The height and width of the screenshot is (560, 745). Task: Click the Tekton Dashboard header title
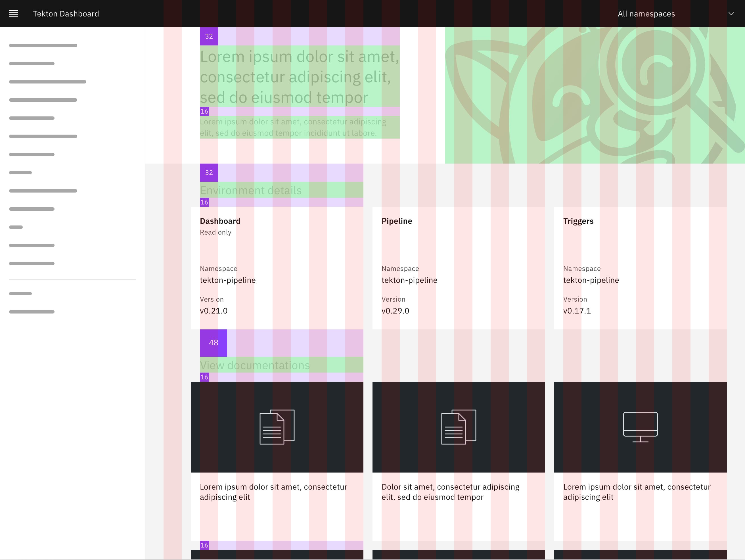pos(66,13)
